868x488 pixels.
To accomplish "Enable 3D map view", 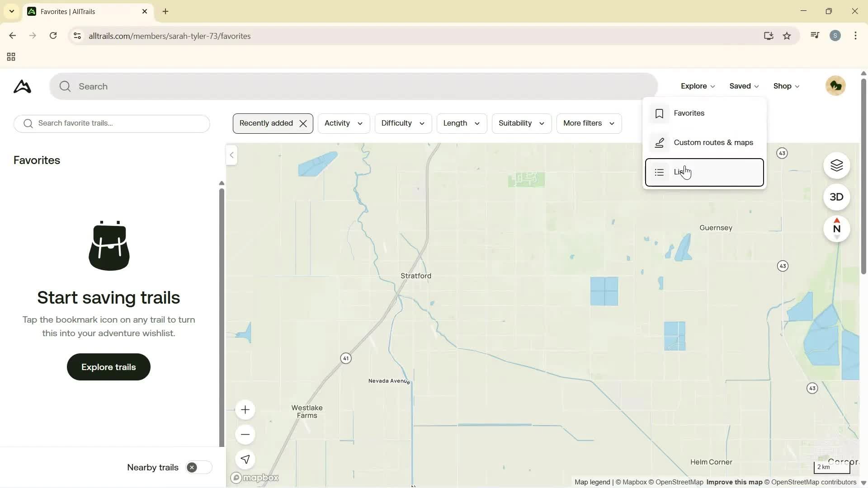I will coord(837,197).
